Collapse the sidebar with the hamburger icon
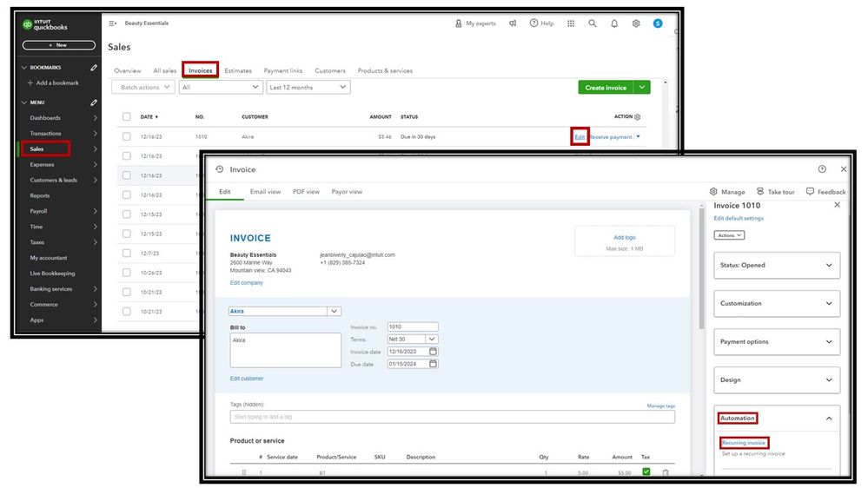Image resolution: width=868 pixels, height=488 pixels. tap(112, 23)
